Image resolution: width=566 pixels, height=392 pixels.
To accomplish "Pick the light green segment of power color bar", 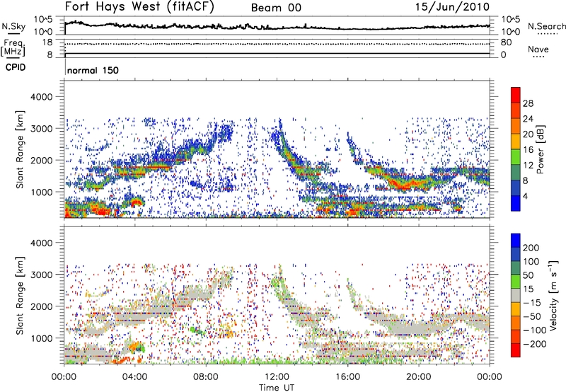I will pyautogui.click(x=516, y=156).
